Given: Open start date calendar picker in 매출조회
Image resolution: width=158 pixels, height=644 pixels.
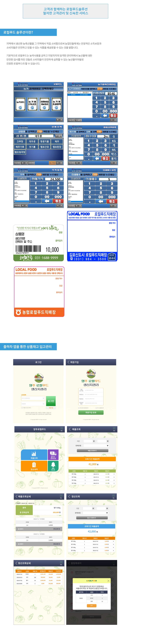Looking at the screenshot, I should 94,441.
